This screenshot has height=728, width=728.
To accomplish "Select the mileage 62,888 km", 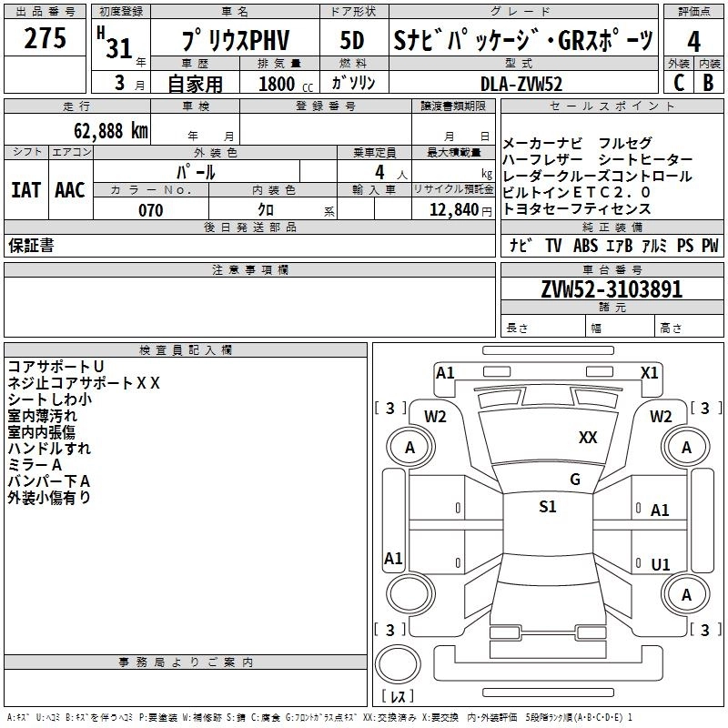I will pyautogui.click(x=111, y=131).
